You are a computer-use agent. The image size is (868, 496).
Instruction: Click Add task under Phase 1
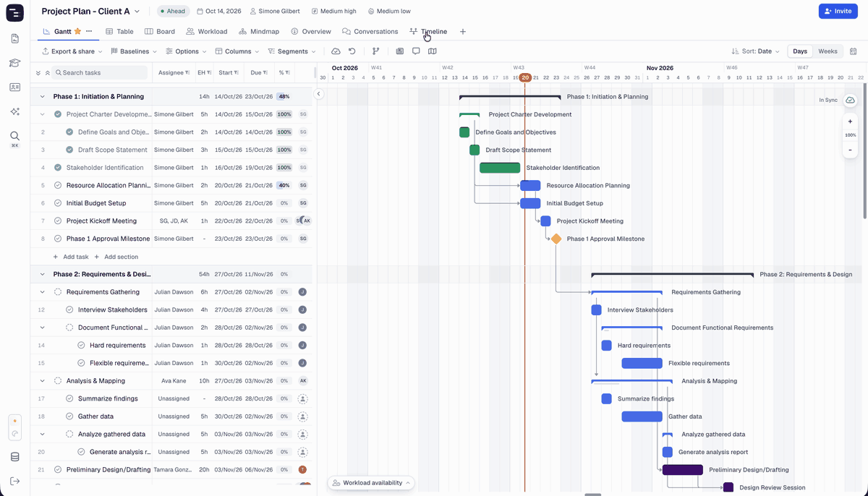coord(71,257)
